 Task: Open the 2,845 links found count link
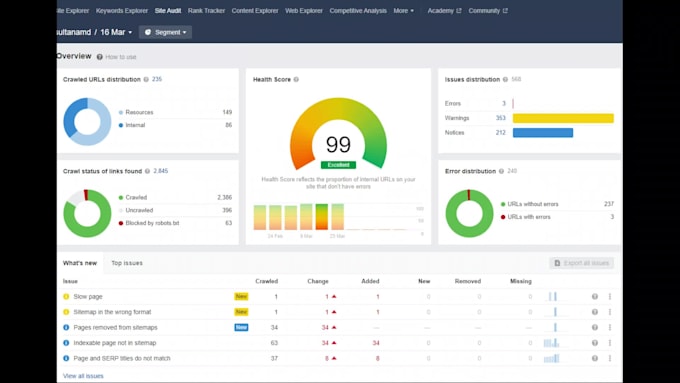pyautogui.click(x=160, y=171)
